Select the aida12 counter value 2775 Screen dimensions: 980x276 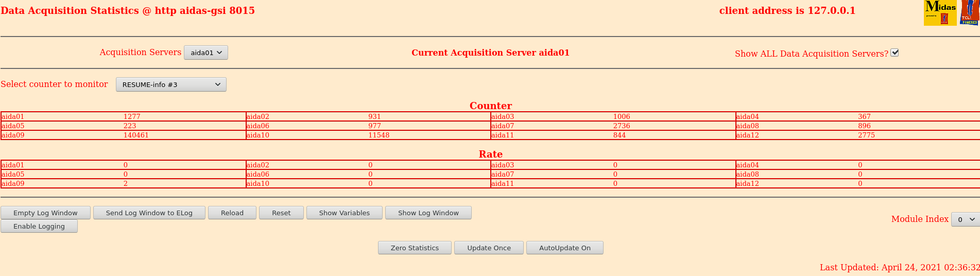point(866,135)
